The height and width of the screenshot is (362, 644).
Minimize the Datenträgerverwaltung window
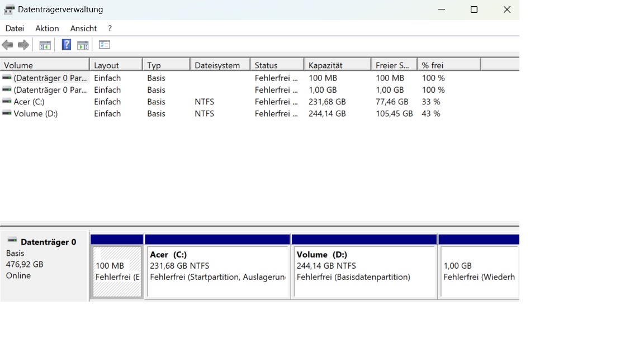442,9
